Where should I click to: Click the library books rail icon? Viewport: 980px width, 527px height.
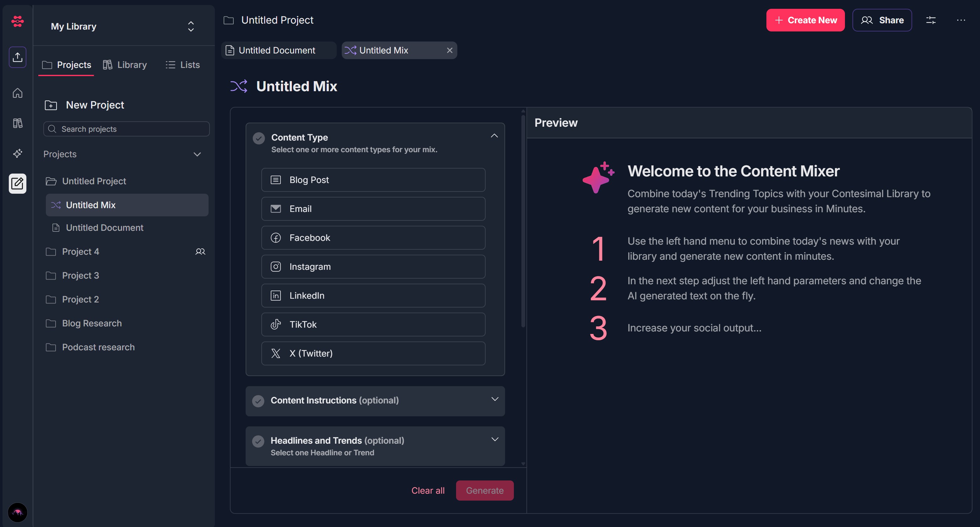point(18,123)
